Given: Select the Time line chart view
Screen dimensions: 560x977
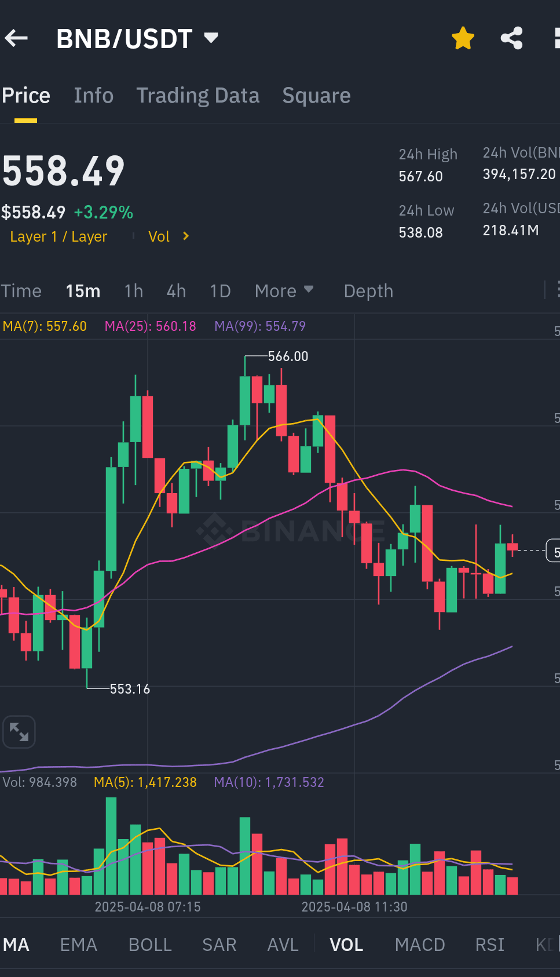Looking at the screenshot, I should point(21,291).
